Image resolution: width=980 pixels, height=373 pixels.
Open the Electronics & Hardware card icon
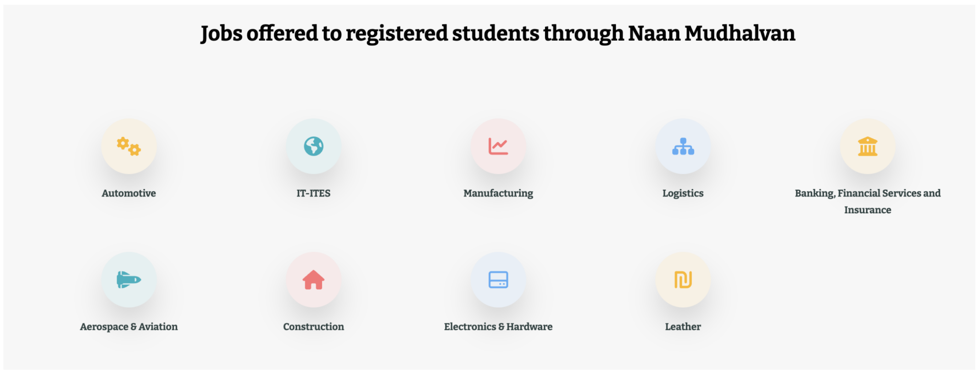click(498, 280)
